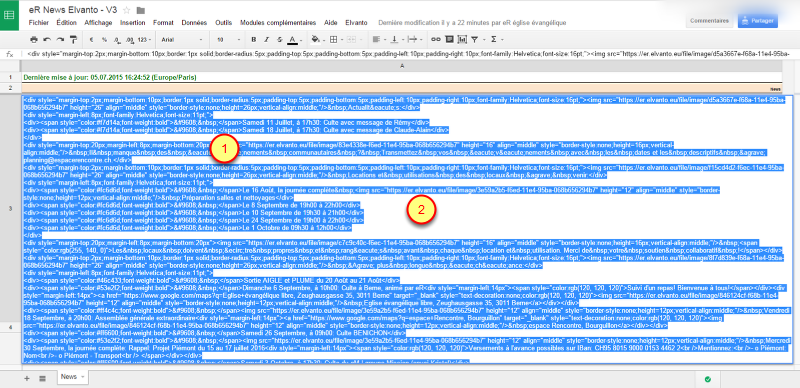Click the Dernière modification history link

coord(472,23)
